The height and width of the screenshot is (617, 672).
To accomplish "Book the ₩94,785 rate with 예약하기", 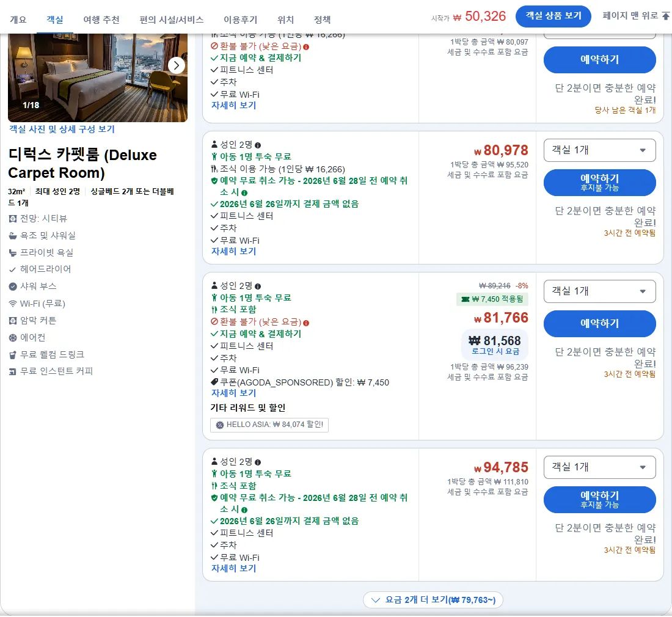I will coord(599,500).
